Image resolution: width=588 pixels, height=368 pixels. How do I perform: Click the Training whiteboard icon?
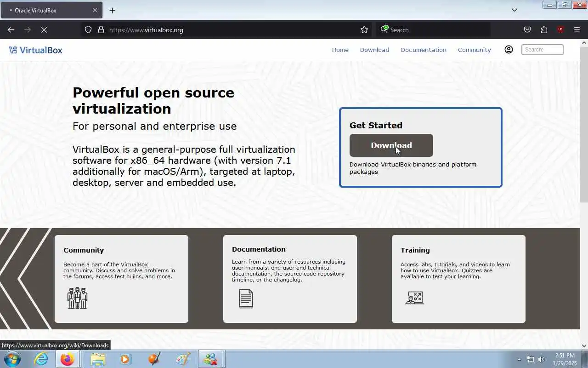[414, 298]
